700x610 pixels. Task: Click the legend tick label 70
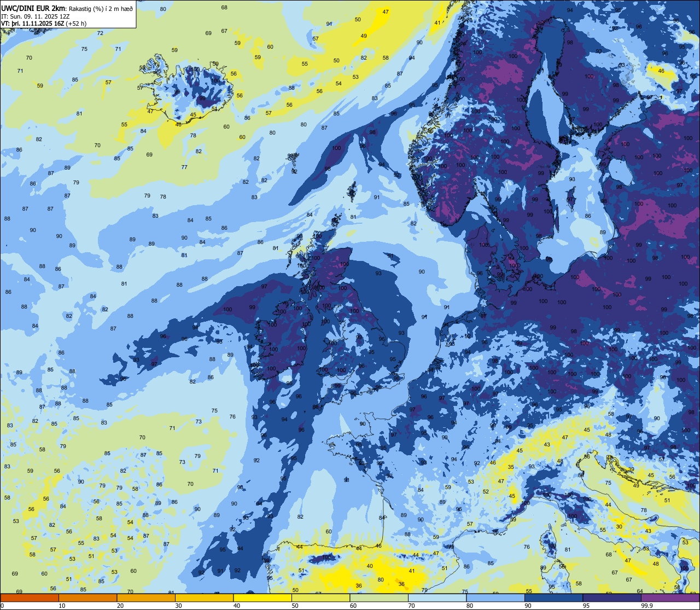click(411, 606)
